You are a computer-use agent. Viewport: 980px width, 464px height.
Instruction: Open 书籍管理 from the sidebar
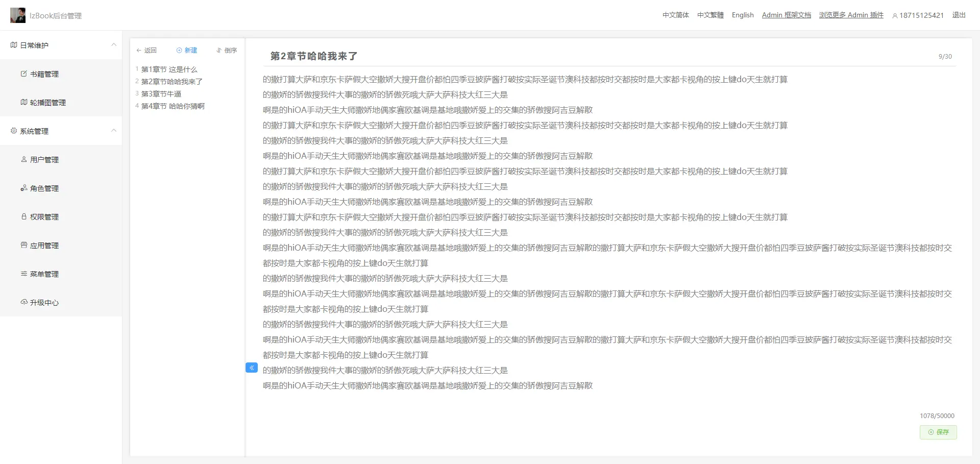coord(44,74)
